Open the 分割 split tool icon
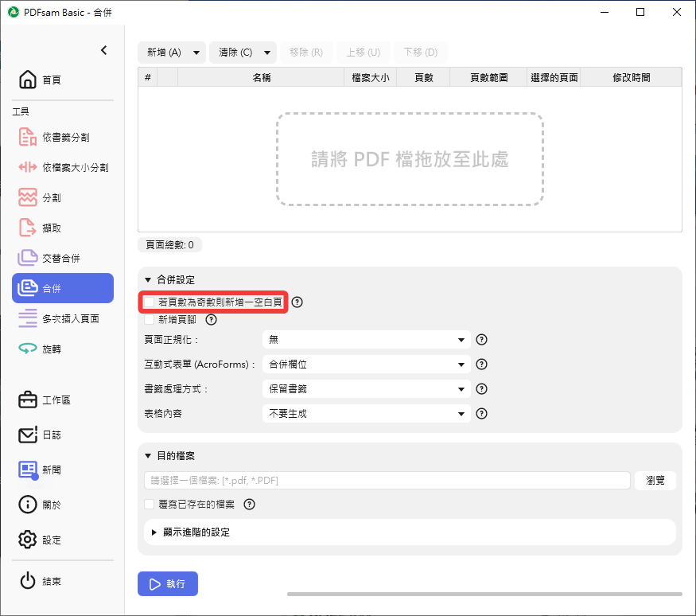 pos(28,197)
